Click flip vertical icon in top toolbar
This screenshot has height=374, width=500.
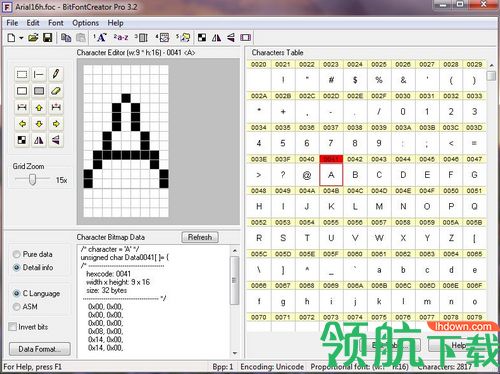231,38
